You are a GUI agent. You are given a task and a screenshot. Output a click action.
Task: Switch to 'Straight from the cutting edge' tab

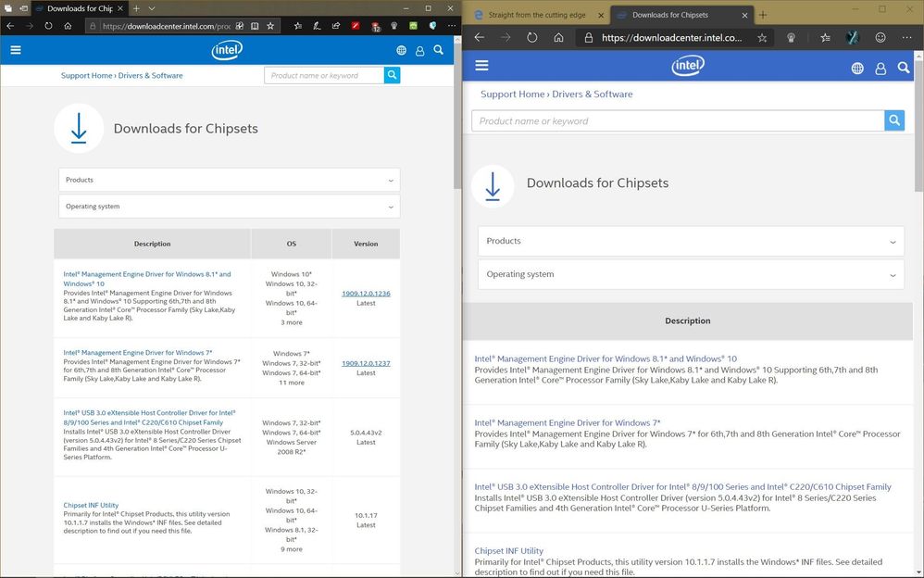pos(537,15)
